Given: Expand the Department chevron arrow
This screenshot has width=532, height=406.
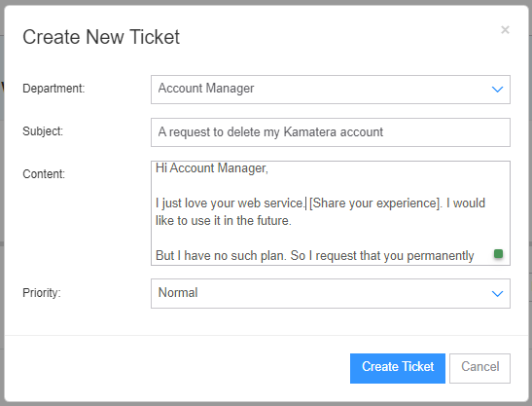Looking at the screenshot, I should (497, 90).
